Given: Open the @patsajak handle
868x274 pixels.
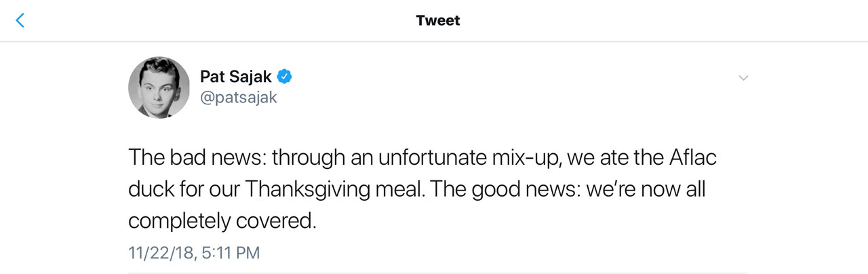Looking at the screenshot, I should 239,98.
